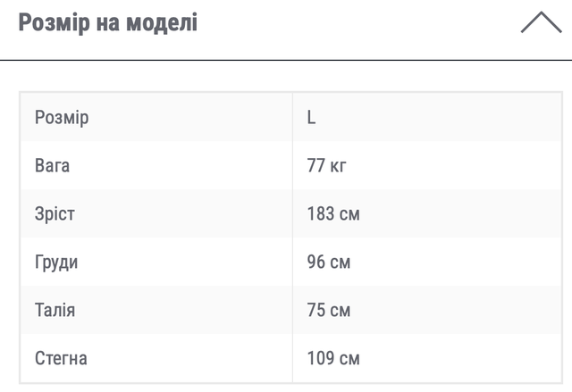Click the Зріст row label
Viewport: 572px width, 392px height.
pos(55,214)
